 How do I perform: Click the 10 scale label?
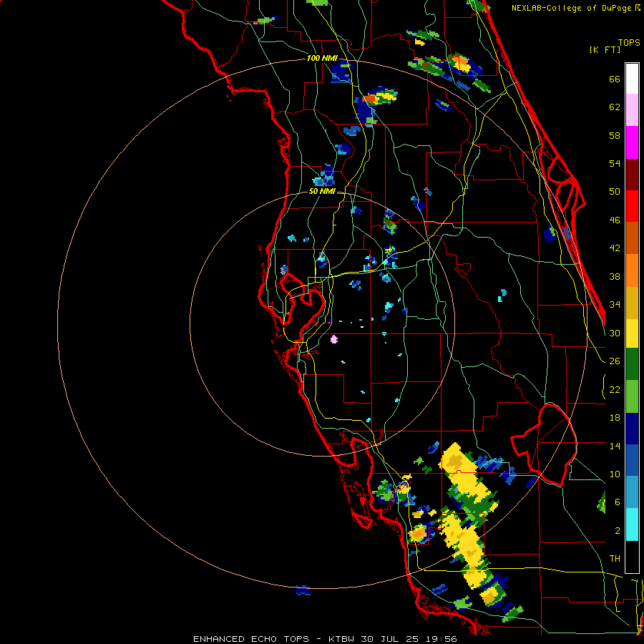[615, 474]
